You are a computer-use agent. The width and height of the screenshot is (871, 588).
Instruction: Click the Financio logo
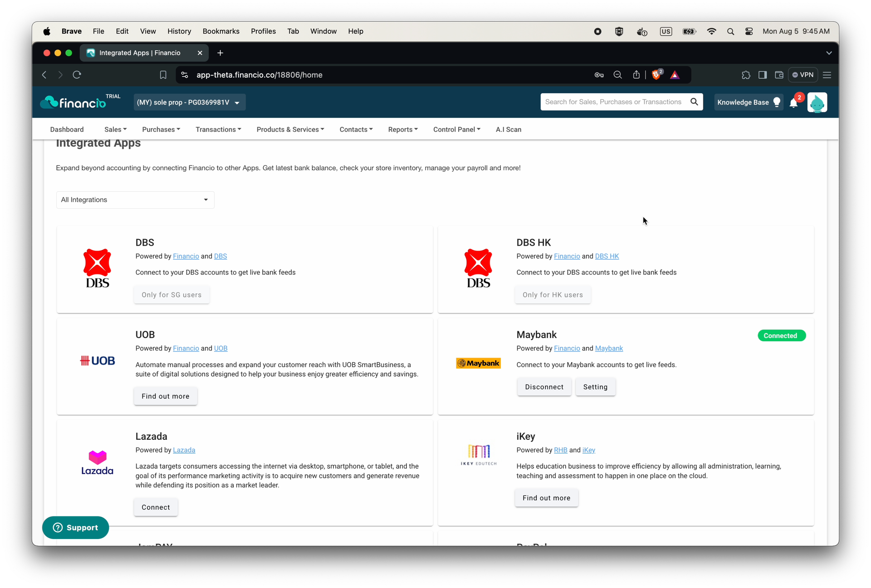[x=73, y=102]
